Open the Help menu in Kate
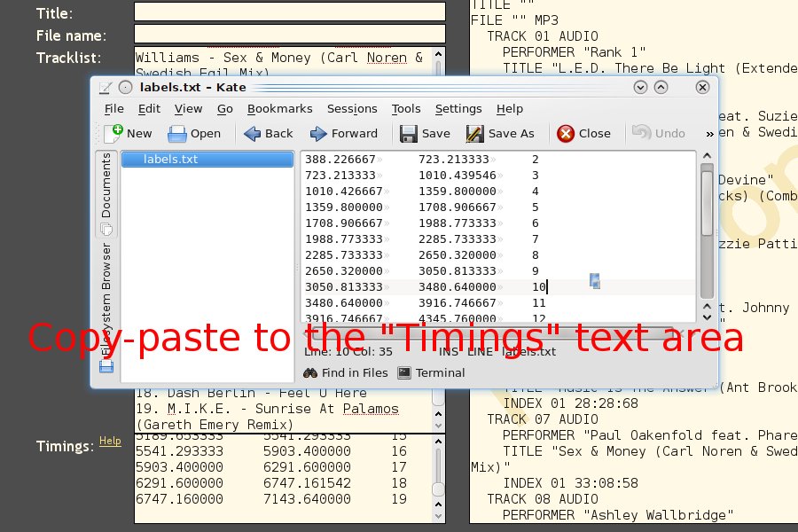The image size is (798, 532). click(x=510, y=109)
